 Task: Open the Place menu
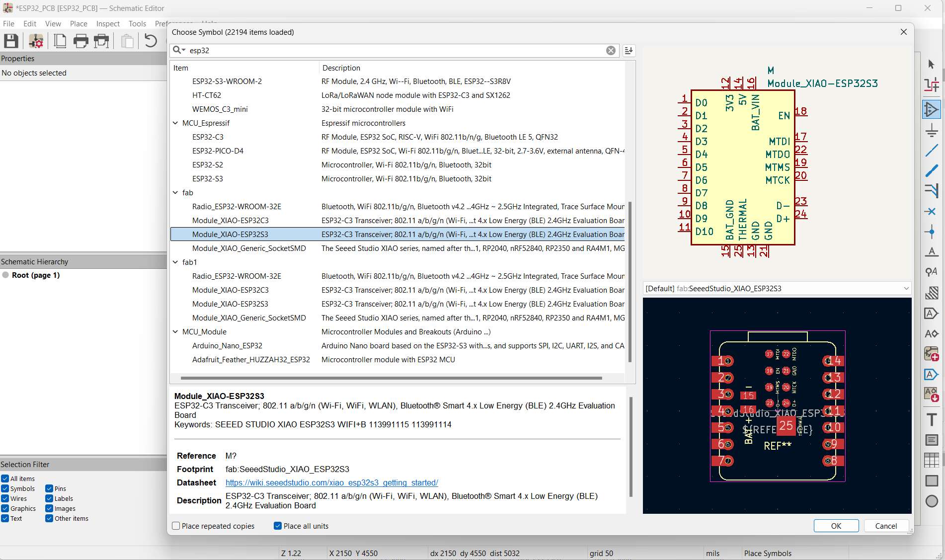78,23
